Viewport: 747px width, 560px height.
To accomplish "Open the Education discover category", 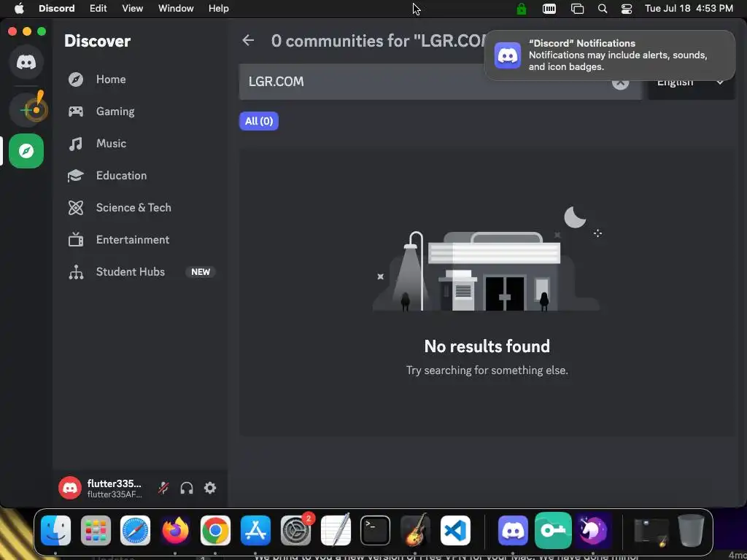I will click(x=140, y=176).
